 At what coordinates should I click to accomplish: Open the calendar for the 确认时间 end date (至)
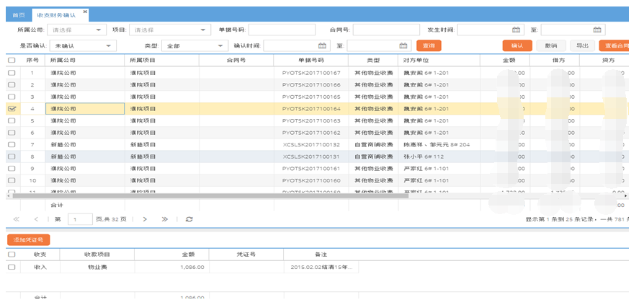click(403, 45)
